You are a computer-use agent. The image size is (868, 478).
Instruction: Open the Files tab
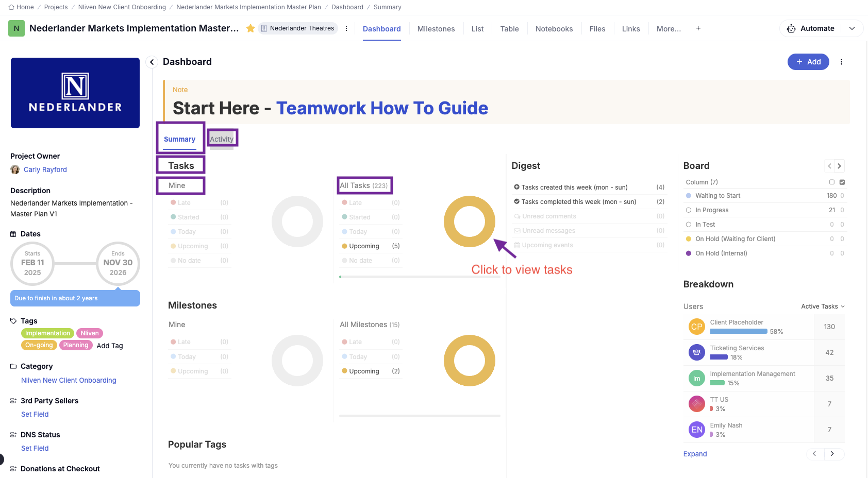coord(597,29)
